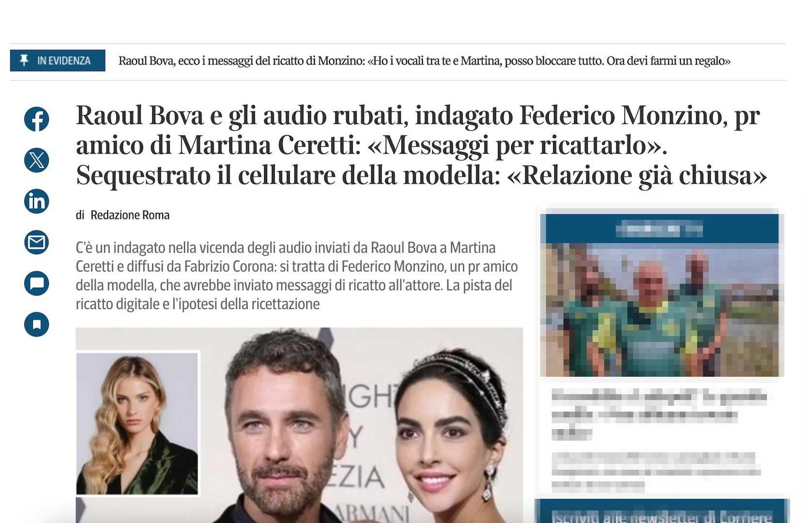
Task: Click the pin icon beside In Evidenza
Action: point(24,61)
